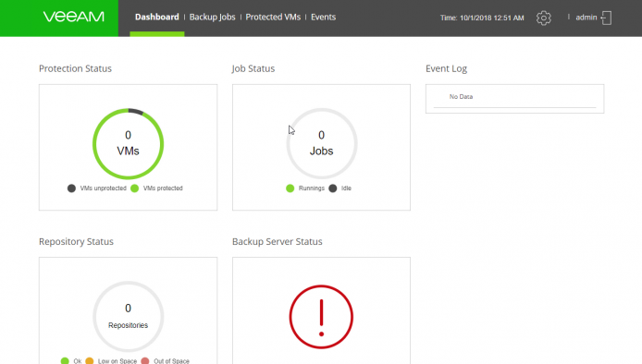Click the VMs unprotected legend dot
The height and width of the screenshot is (364, 642).
(x=71, y=188)
